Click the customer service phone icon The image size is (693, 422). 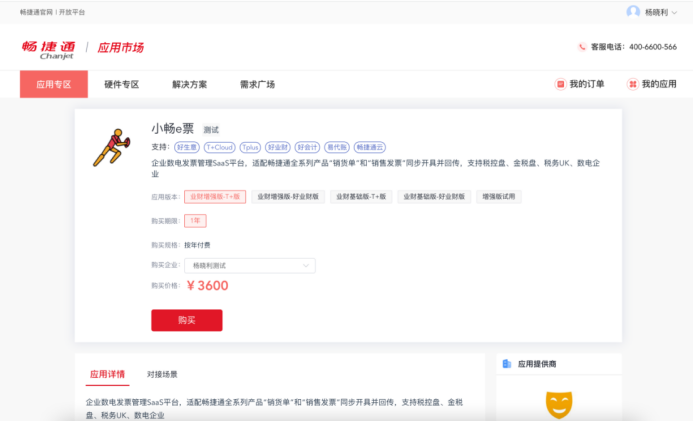(582, 47)
